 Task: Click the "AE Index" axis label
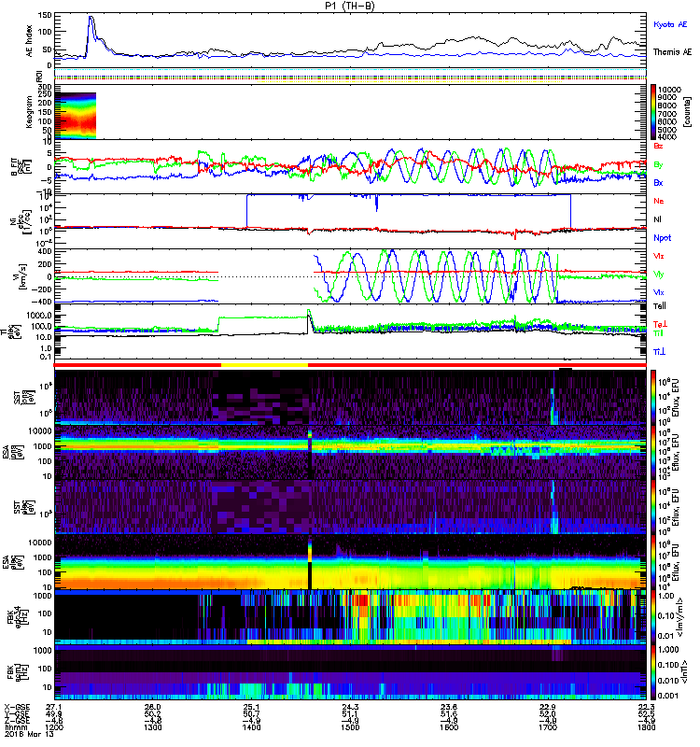click(x=30, y=41)
